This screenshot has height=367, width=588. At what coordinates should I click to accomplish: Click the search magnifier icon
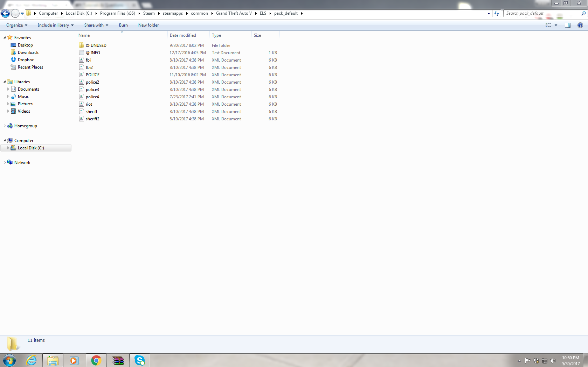coord(583,13)
